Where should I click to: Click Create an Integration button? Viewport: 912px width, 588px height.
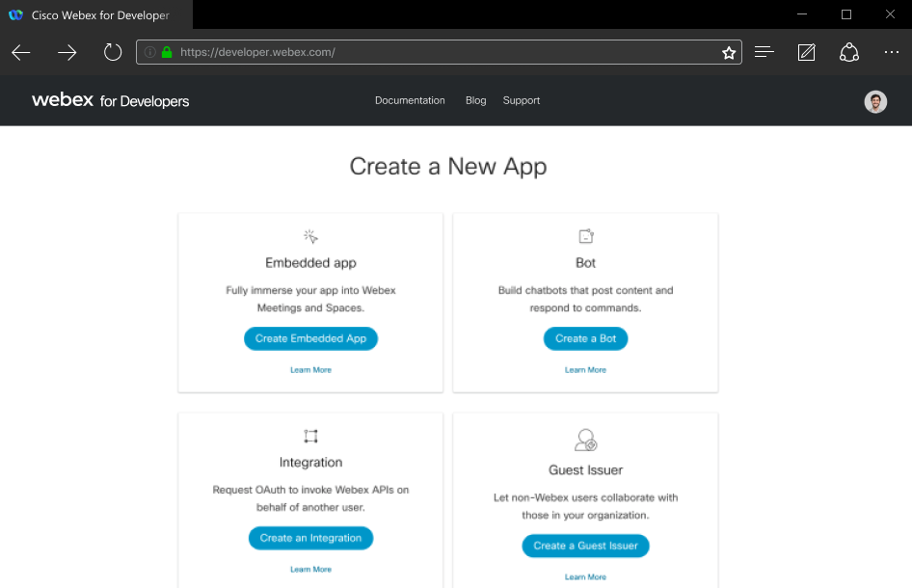(x=310, y=538)
